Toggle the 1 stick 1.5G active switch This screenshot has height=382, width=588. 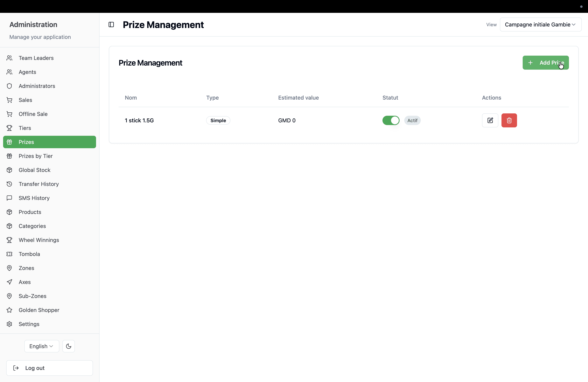391,120
